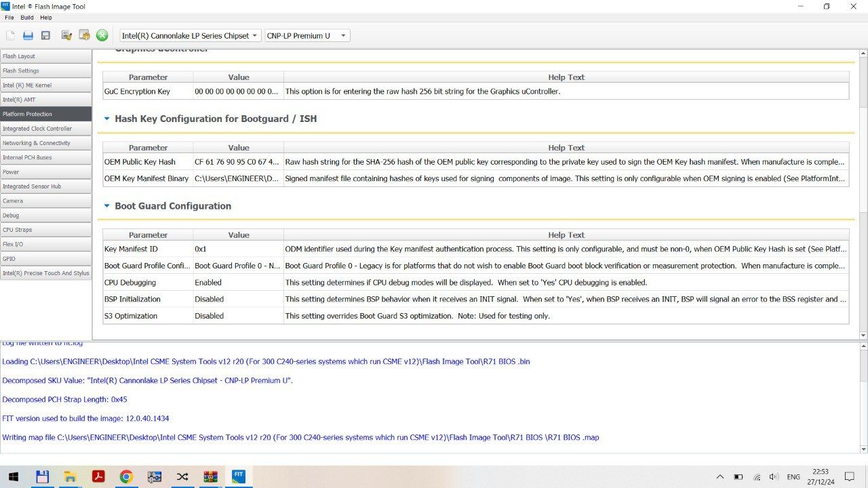Select the GuC Encryption Key parameter cell

(x=148, y=91)
